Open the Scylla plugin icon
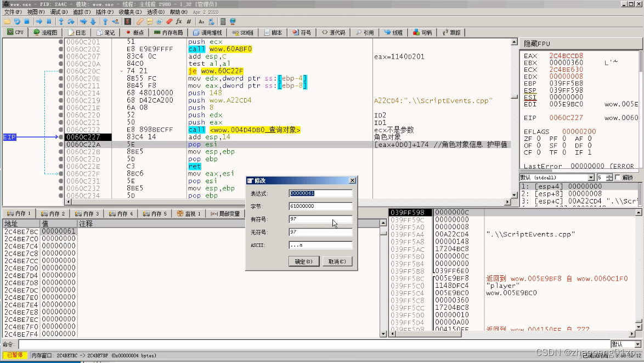The height and width of the screenshot is (363, 644). [x=128, y=21]
